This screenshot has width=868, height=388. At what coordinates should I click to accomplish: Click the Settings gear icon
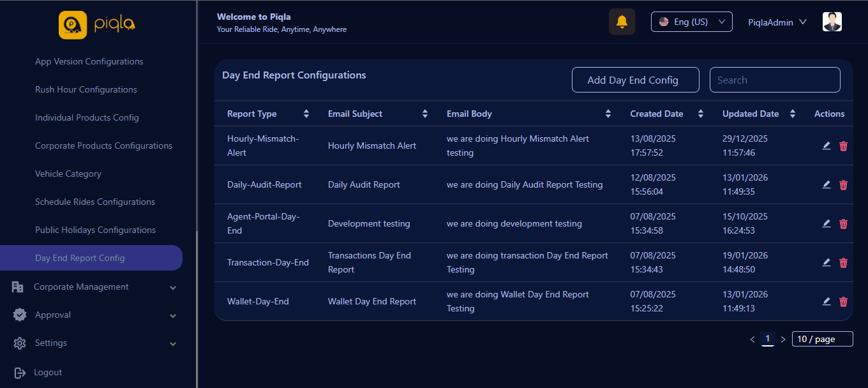pos(20,343)
